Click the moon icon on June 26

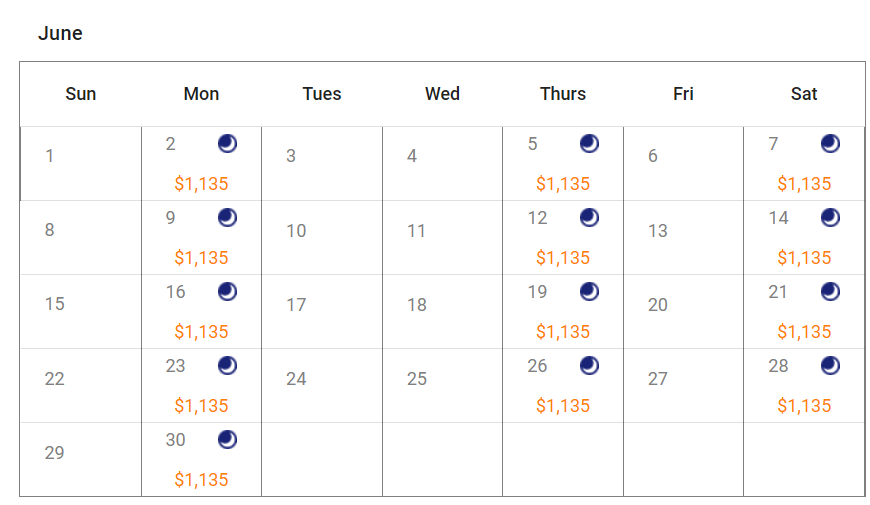pos(589,366)
